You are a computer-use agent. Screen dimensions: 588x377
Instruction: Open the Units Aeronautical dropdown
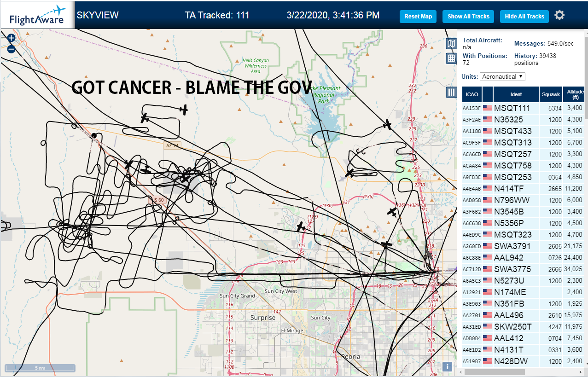pyautogui.click(x=502, y=76)
